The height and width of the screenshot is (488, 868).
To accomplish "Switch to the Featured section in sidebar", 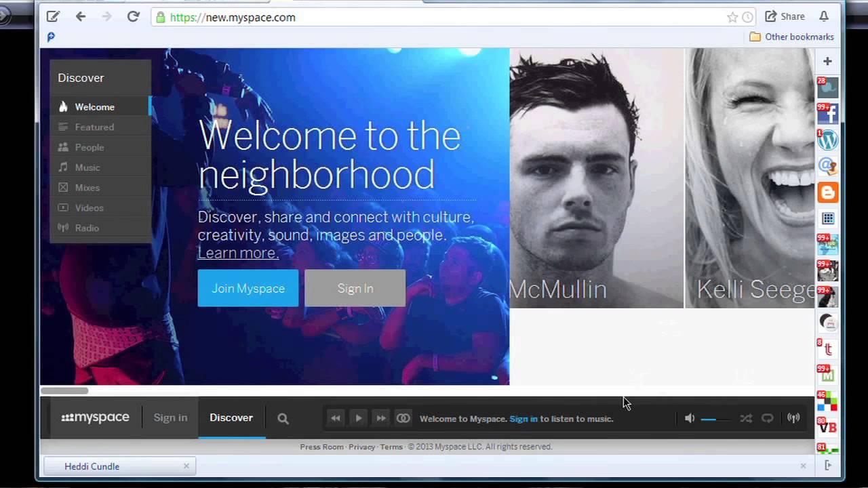I will click(x=94, y=127).
